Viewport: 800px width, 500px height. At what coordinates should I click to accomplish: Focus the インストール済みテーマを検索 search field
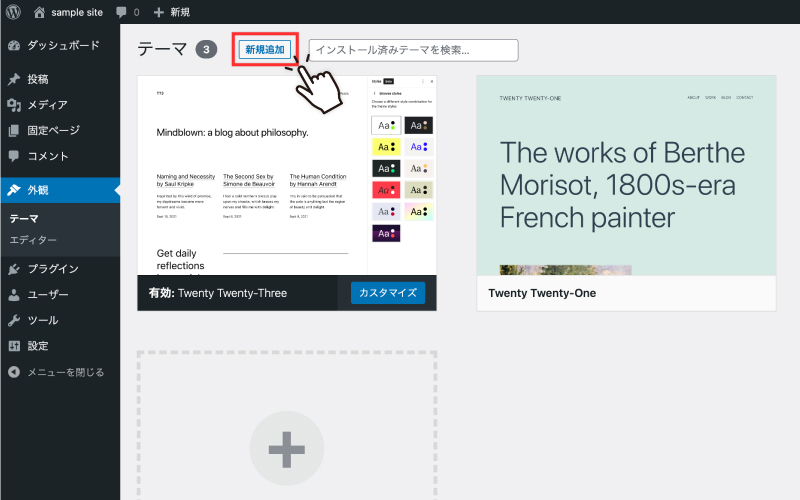pyautogui.click(x=413, y=50)
